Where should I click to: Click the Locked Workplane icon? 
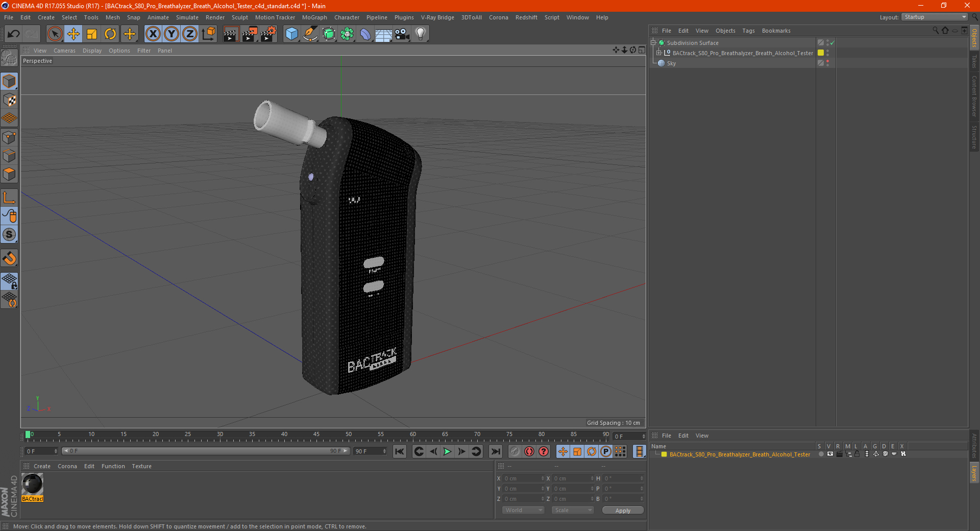coord(9,281)
